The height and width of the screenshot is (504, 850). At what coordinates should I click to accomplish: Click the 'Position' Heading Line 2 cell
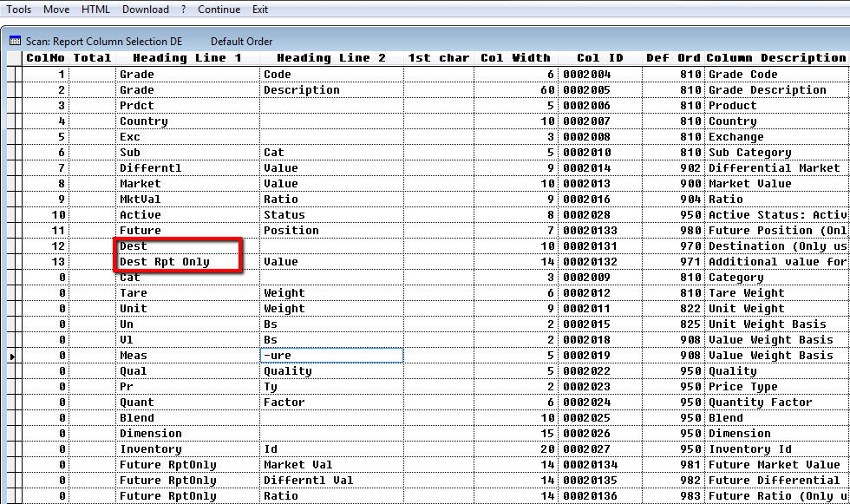(x=331, y=231)
